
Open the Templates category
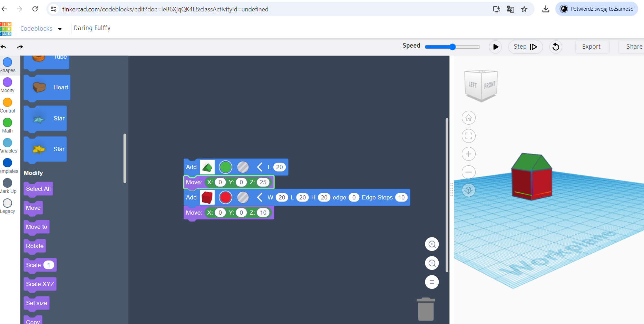(x=8, y=166)
